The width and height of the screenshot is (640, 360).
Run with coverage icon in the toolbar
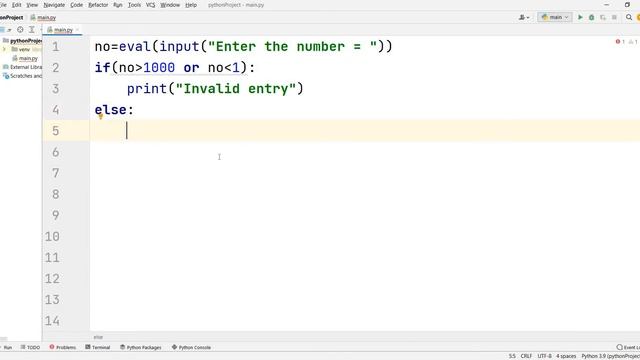(603, 17)
